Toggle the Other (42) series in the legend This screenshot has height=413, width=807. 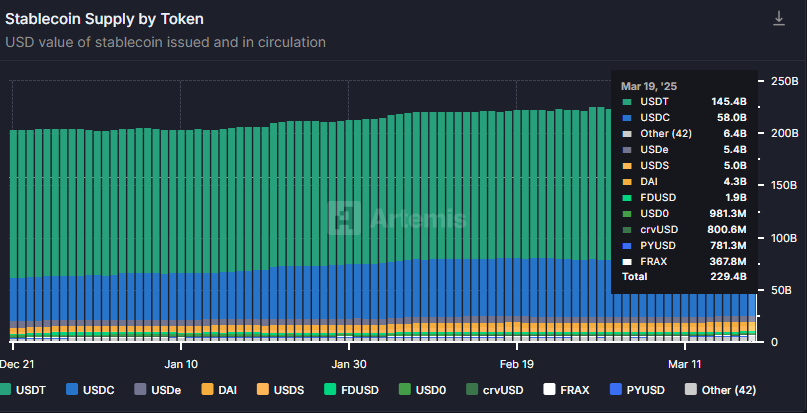pyautogui.click(x=721, y=390)
